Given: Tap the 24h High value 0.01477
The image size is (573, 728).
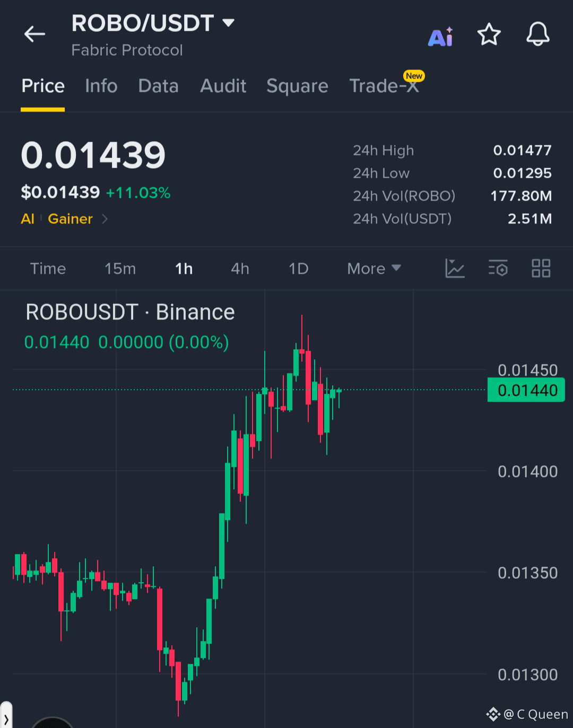Looking at the screenshot, I should 522,150.
